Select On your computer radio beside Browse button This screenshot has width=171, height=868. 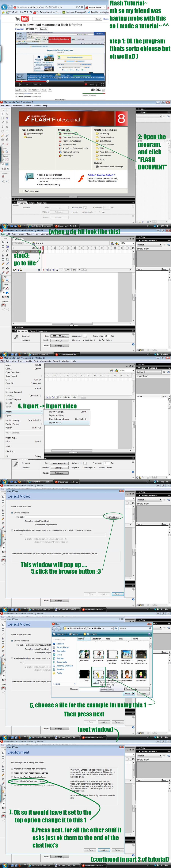(12, 513)
